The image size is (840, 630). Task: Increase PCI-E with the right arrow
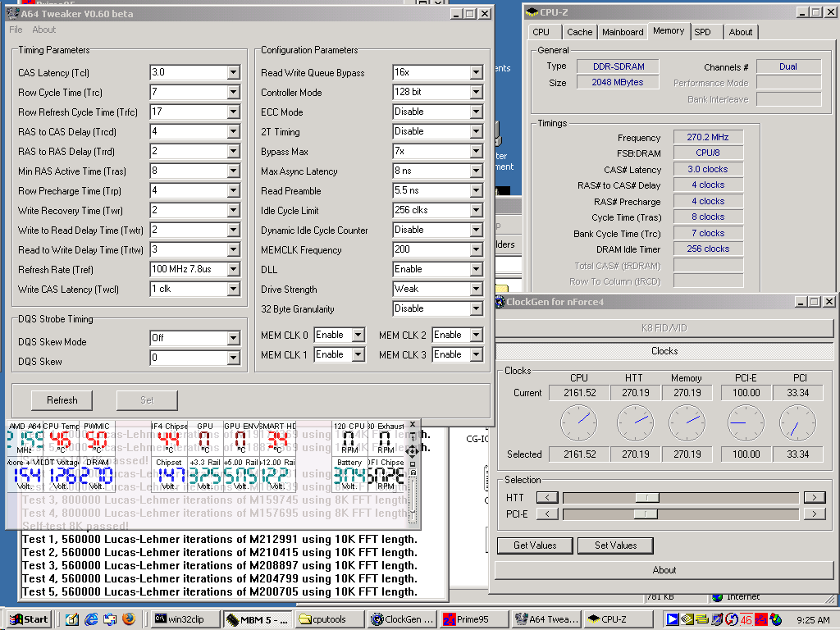pyautogui.click(x=815, y=514)
